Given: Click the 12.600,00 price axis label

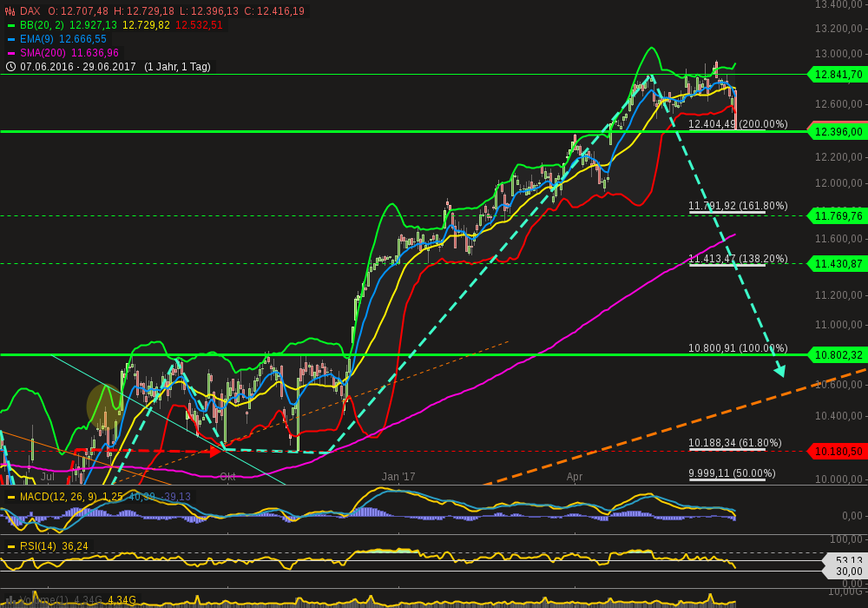Looking at the screenshot, I should coord(838,104).
